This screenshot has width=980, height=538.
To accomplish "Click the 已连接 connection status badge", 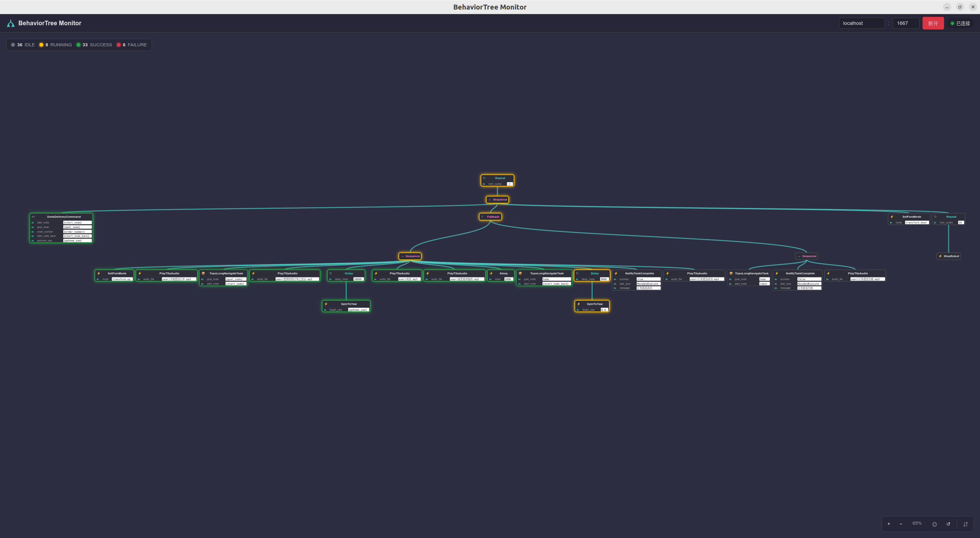I will (960, 23).
